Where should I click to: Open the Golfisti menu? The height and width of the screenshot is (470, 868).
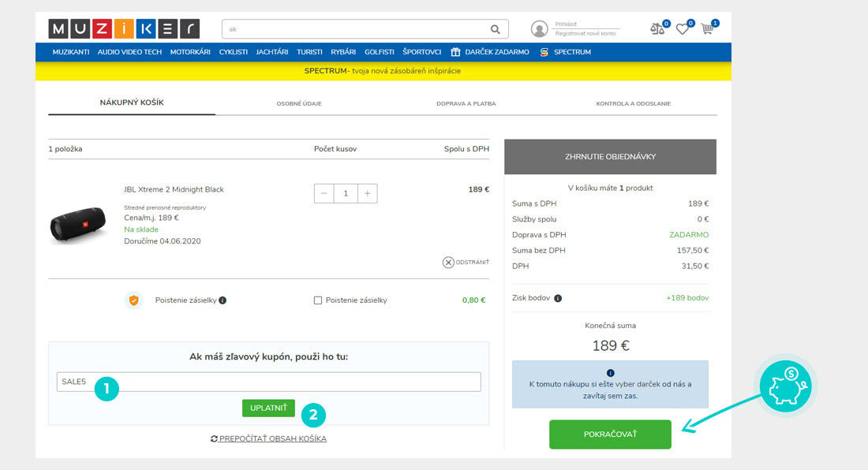pos(380,52)
